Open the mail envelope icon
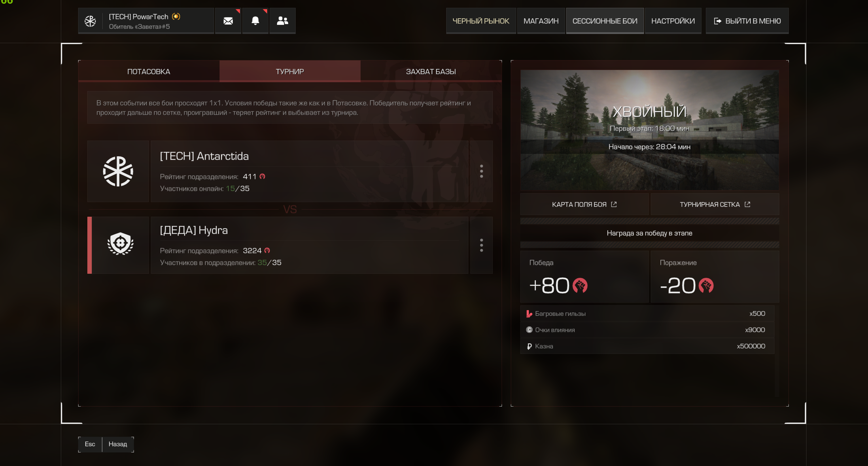 [x=228, y=21]
